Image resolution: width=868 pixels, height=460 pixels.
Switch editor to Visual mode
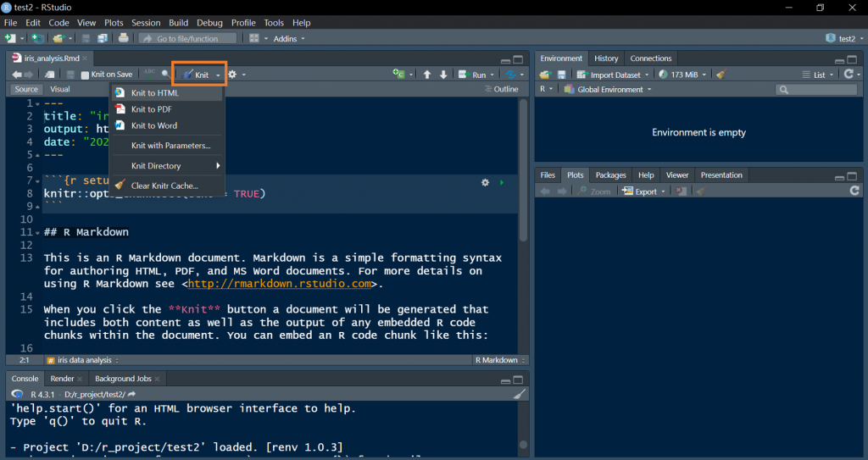point(60,89)
